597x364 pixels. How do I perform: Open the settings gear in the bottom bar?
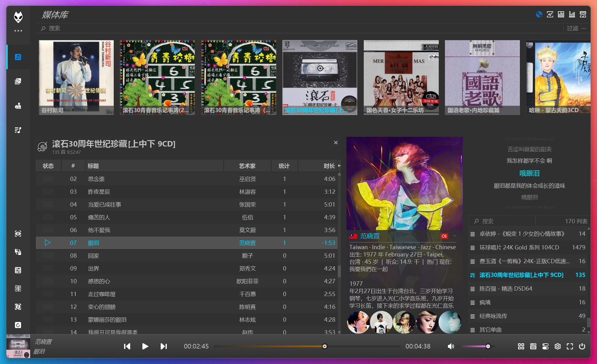tap(558, 346)
